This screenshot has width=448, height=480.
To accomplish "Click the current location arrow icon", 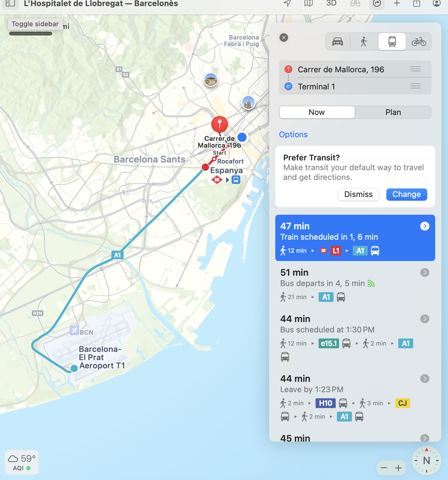I will coord(287,3).
